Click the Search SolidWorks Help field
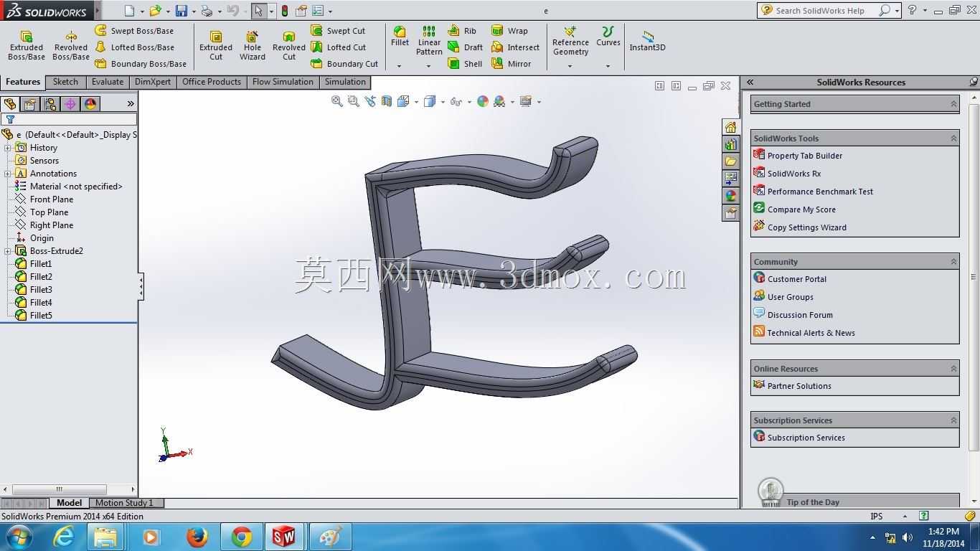 tap(824, 11)
